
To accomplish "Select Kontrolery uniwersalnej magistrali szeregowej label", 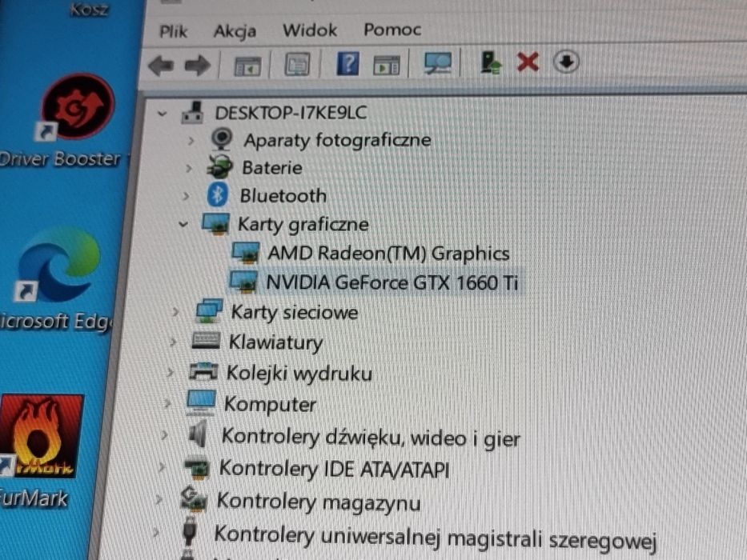I will click(x=436, y=538).
